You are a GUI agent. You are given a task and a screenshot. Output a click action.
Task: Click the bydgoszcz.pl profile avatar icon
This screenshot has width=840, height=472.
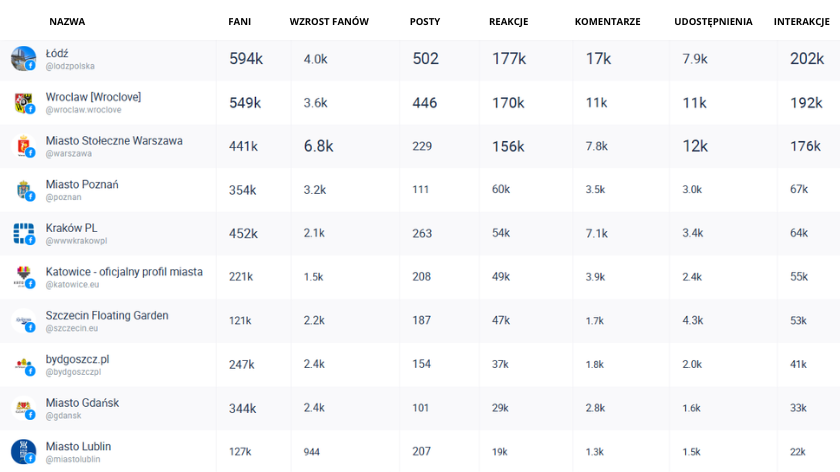pos(24,365)
